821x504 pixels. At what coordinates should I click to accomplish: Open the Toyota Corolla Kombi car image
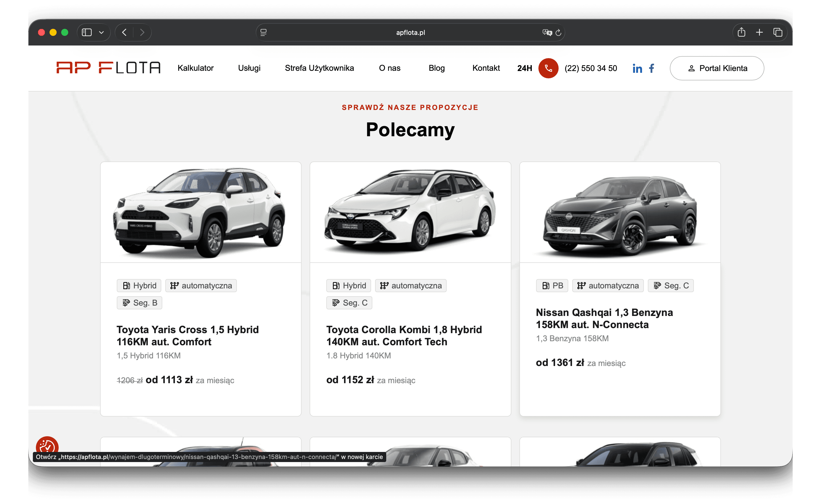pos(410,212)
